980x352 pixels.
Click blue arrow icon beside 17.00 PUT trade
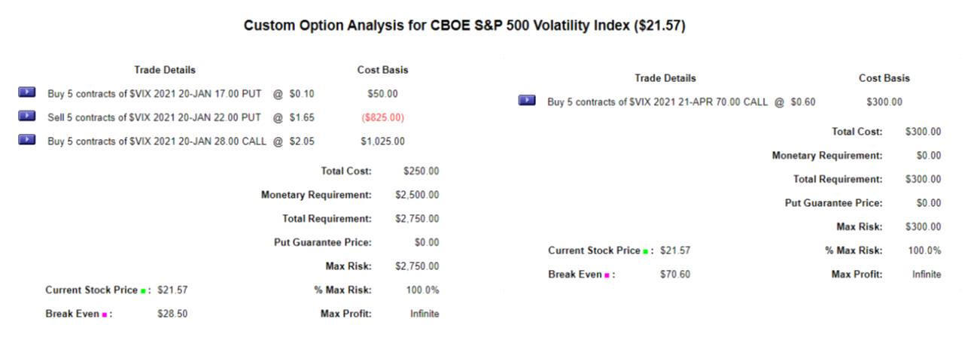pos(26,92)
